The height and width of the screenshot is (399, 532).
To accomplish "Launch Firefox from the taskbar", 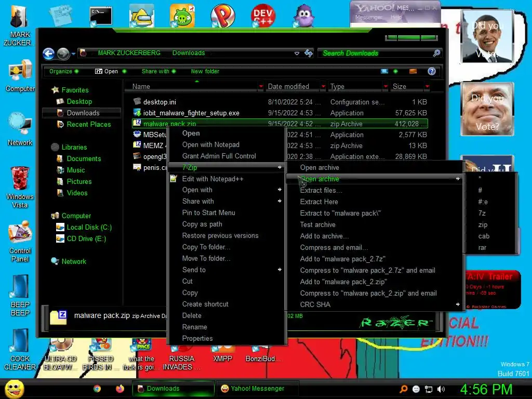I will (120, 389).
